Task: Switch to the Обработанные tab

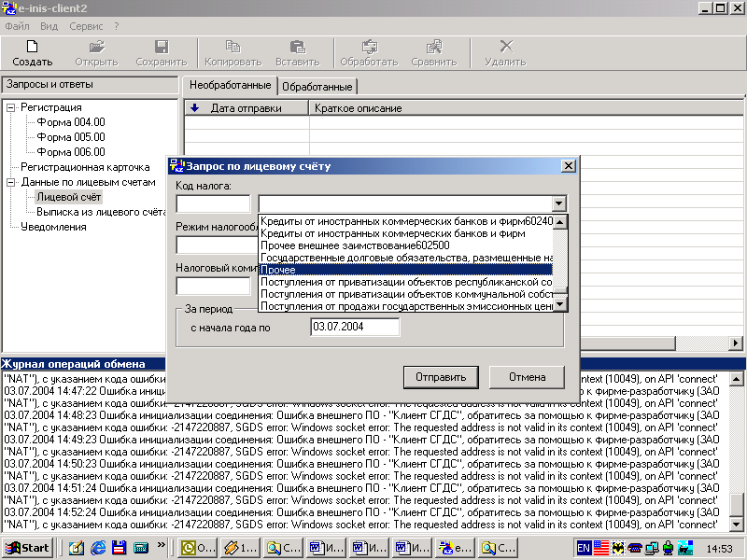Action: point(317,87)
